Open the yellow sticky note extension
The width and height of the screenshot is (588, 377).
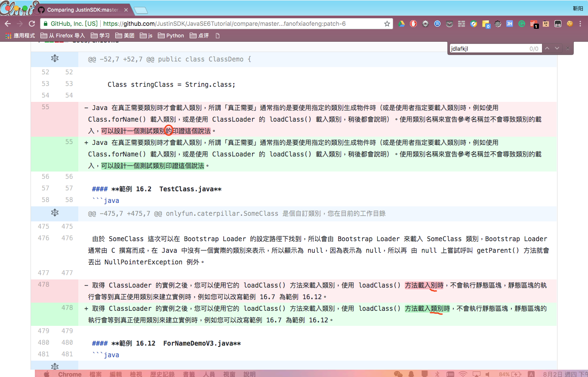click(486, 25)
